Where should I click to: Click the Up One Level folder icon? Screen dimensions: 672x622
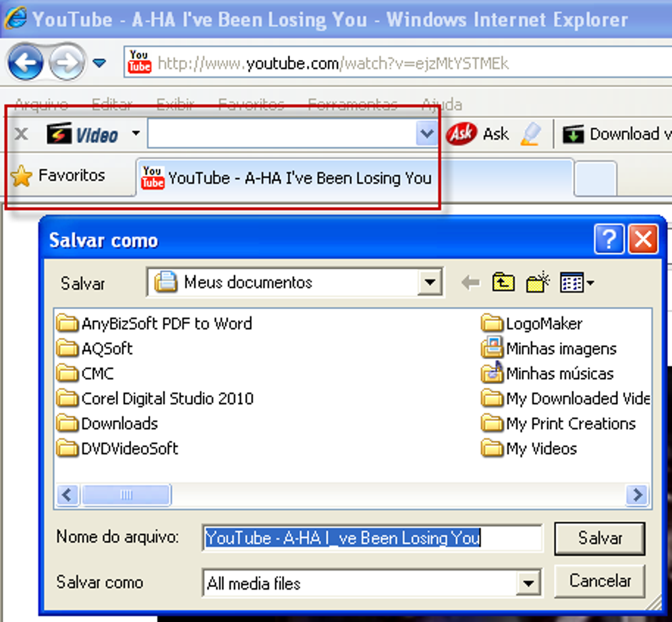tap(503, 283)
